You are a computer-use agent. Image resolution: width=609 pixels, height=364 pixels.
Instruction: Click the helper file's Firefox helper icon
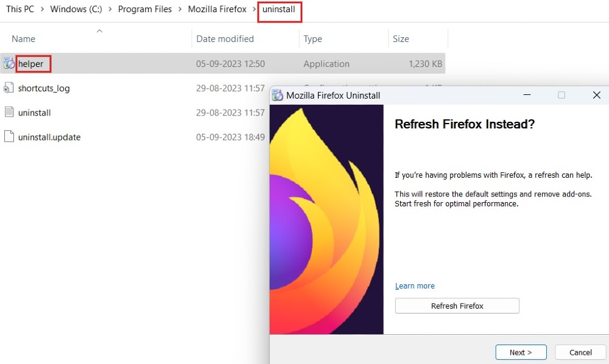[x=9, y=63]
